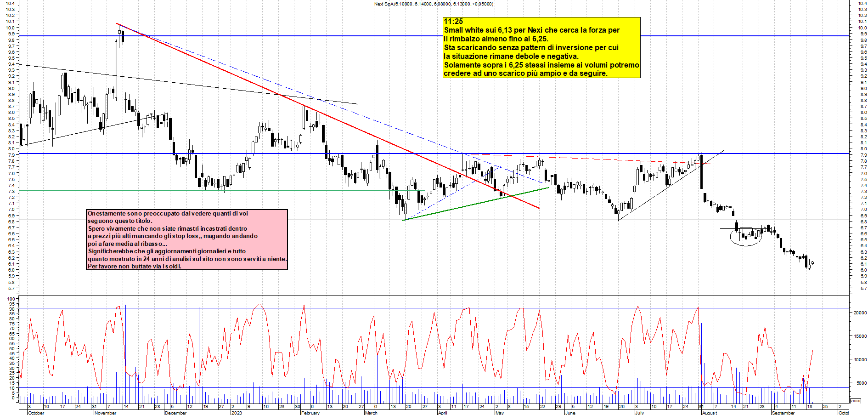This screenshot has height=415, width=868.
Task: Click the '2023' year label on time axis
Action: (x=237, y=413)
